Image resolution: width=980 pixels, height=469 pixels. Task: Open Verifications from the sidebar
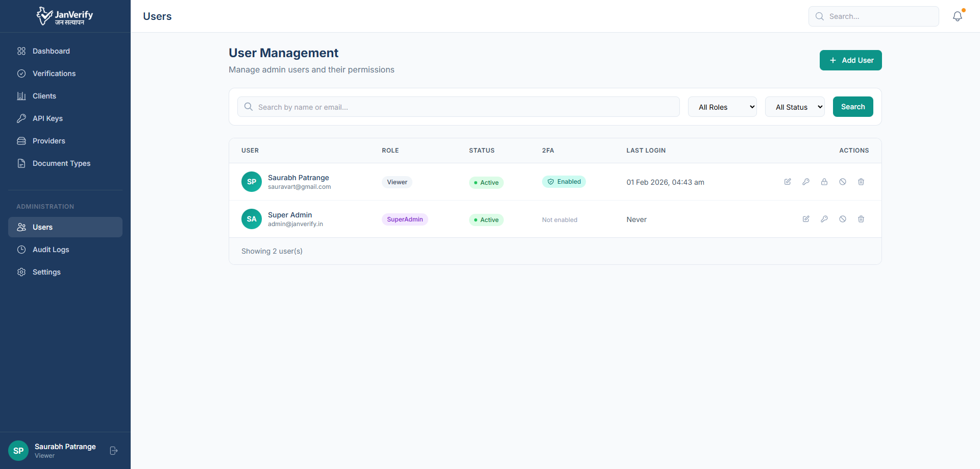(54, 73)
